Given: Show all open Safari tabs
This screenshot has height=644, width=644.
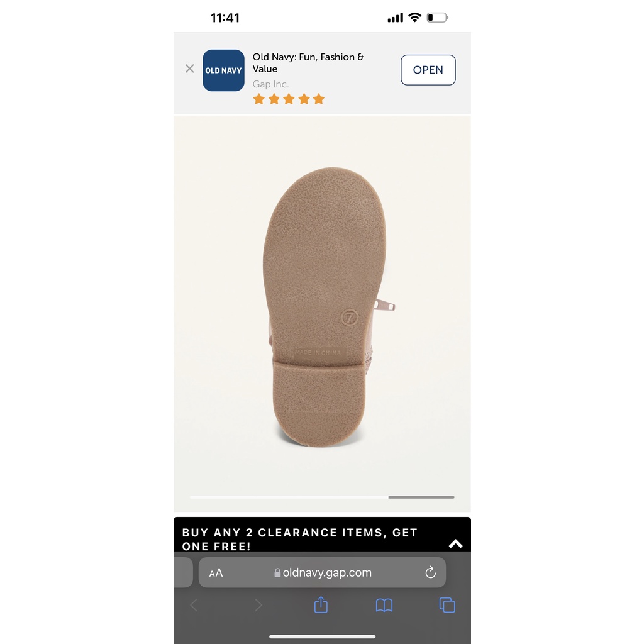Looking at the screenshot, I should coord(447,605).
